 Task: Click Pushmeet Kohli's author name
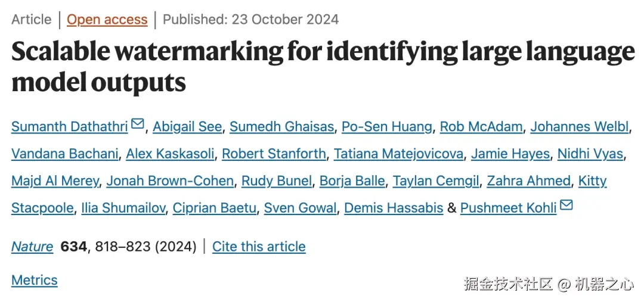508,208
